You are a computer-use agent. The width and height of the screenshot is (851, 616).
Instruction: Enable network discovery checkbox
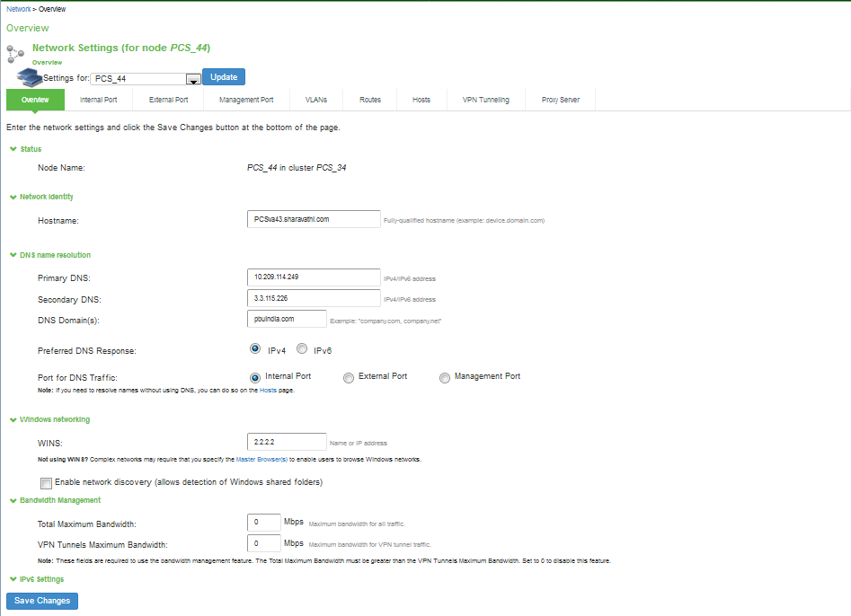coord(47,483)
